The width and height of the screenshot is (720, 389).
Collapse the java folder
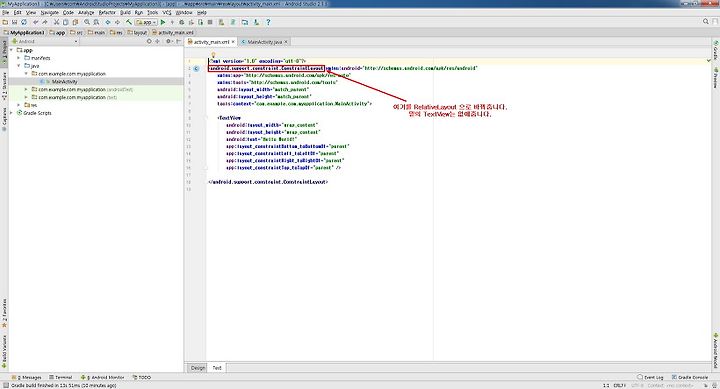coord(19,66)
